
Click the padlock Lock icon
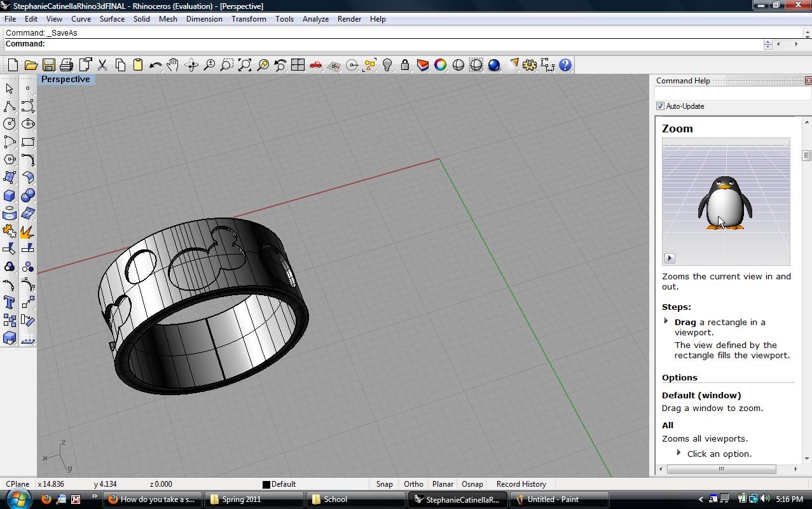tap(404, 65)
